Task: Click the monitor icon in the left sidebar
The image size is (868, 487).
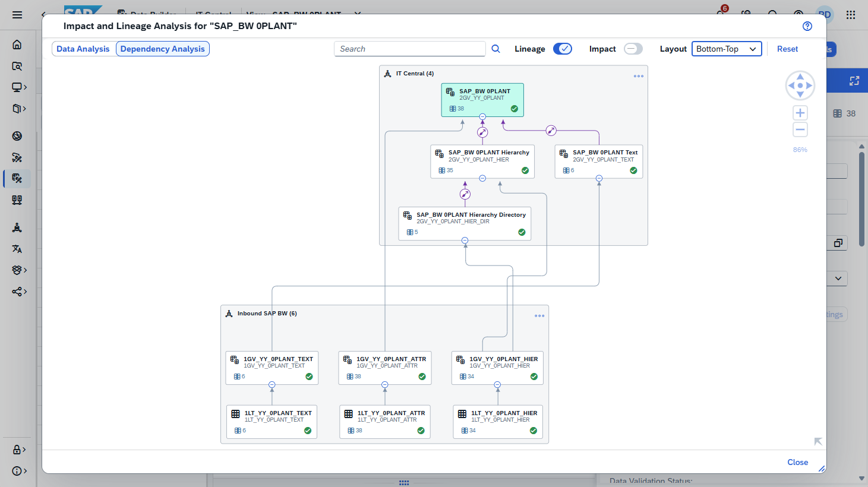Action: click(x=17, y=87)
